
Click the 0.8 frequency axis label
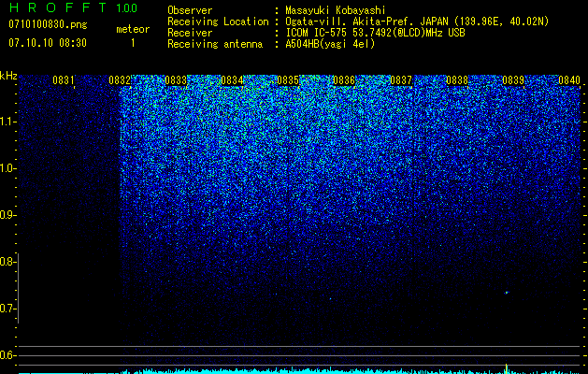(x=7, y=262)
